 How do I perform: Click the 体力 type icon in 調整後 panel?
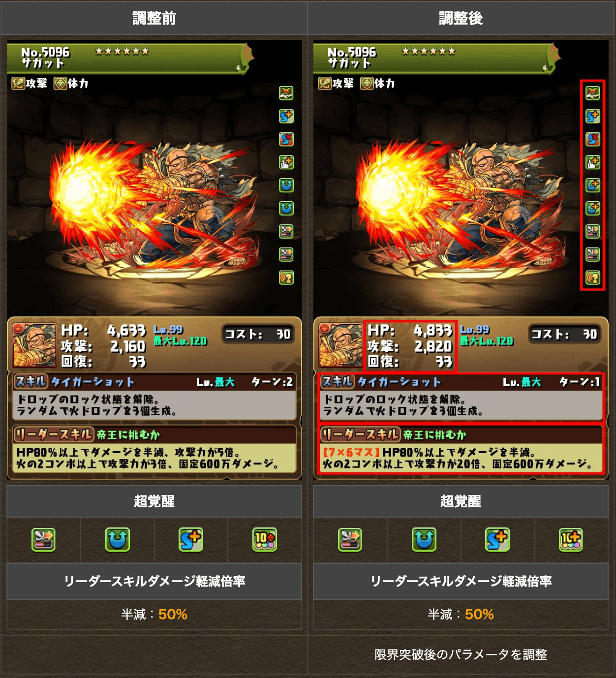tap(367, 84)
